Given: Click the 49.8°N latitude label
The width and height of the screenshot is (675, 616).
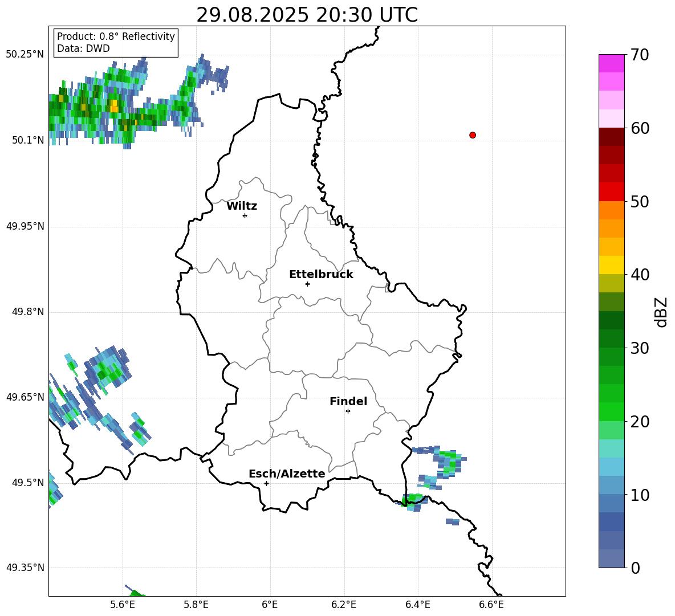Looking at the screenshot, I should click(29, 312).
